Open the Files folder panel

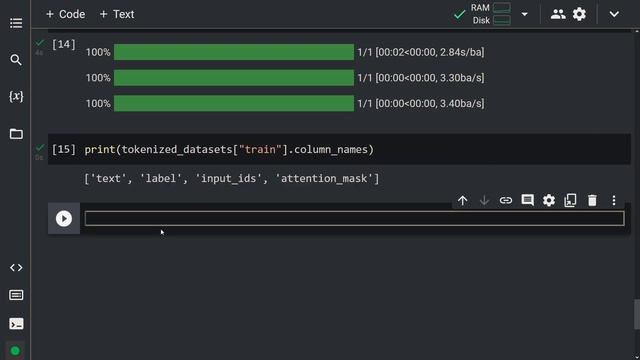[16, 134]
